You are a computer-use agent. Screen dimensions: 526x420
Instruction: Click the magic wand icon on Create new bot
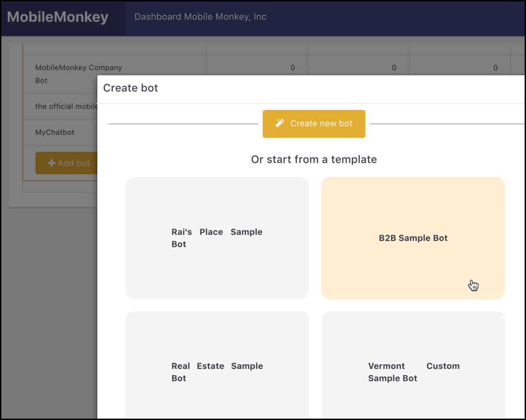pyautogui.click(x=280, y=123)
